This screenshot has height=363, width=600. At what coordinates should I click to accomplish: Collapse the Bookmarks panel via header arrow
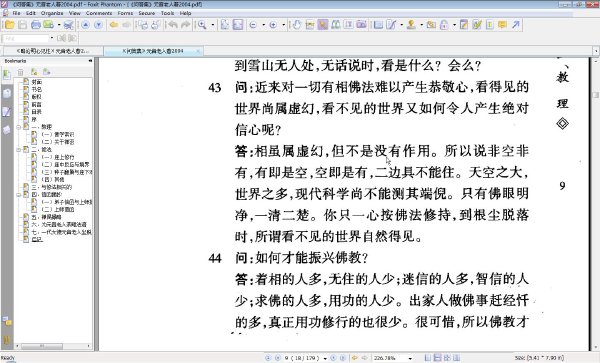point(90,61)
